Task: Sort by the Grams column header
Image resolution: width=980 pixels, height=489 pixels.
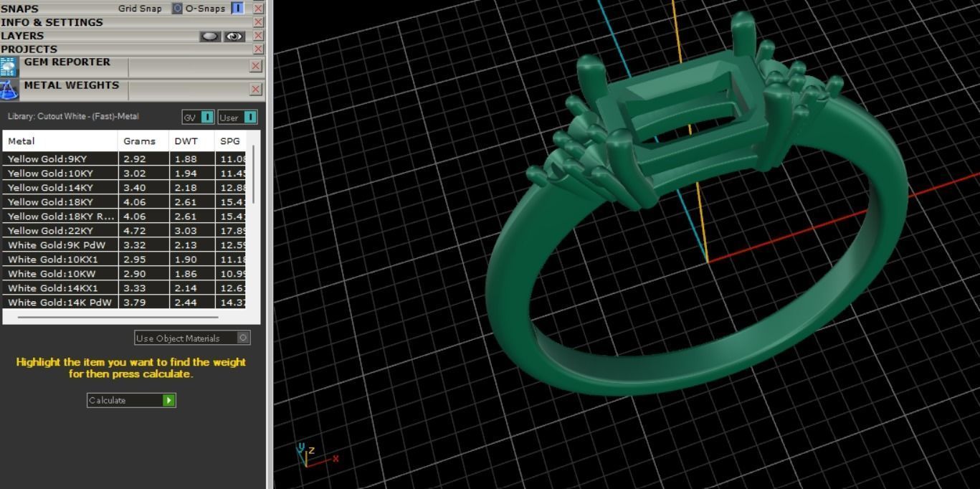Action: (143, 141)
